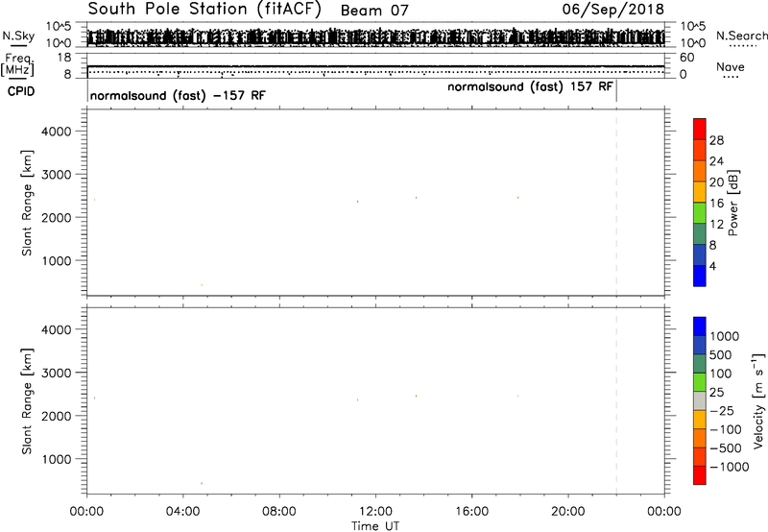This screenshot has width=768, height=532.
Task: Click the "12:00" time tick label
Action: (375, 512)
